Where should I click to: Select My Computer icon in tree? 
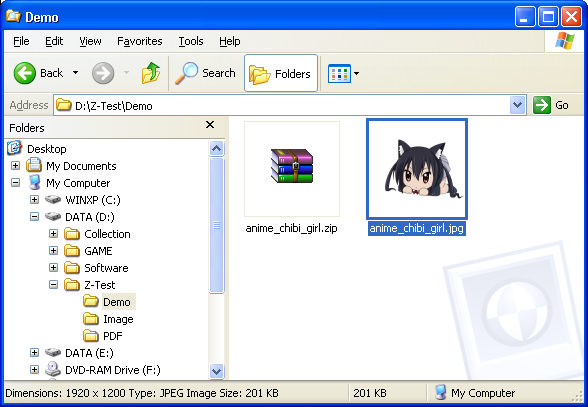(34, 183)
